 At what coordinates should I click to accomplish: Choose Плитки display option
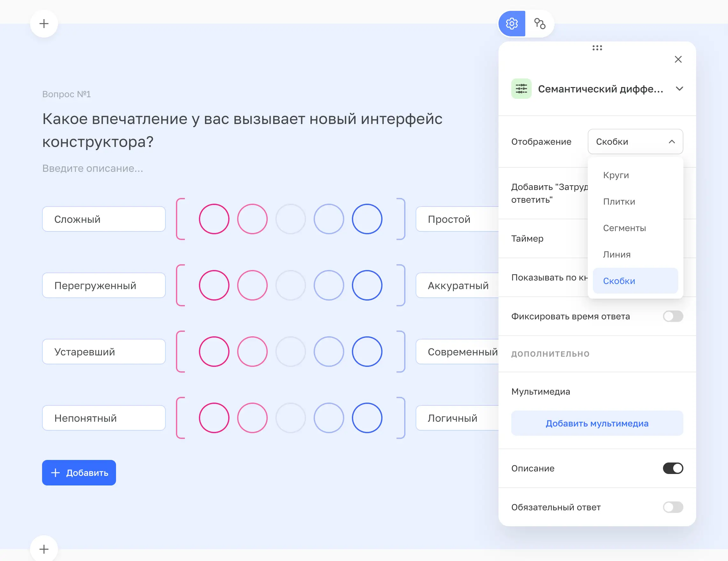point(635,201)
